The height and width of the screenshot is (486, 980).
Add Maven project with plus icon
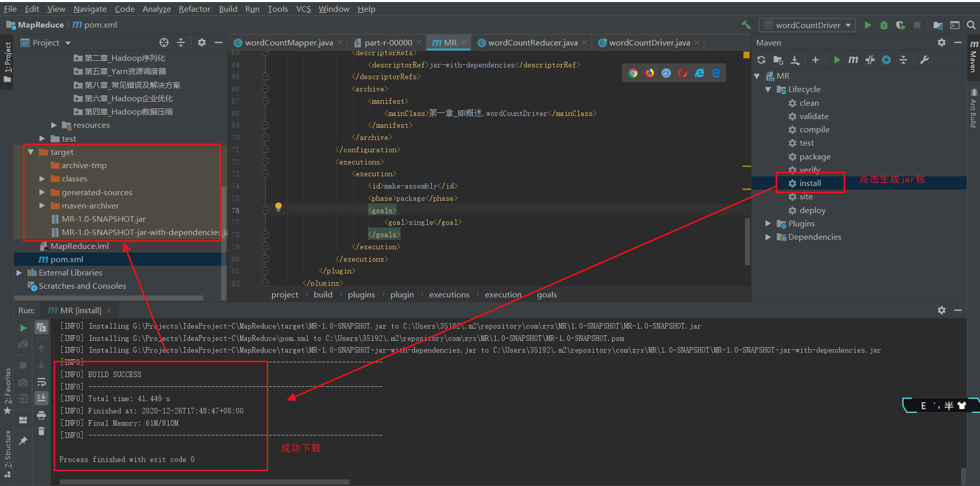(815, 60)
